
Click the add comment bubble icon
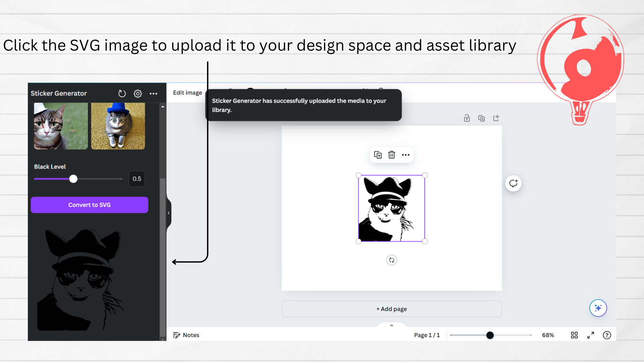pyautogui.click(x=513, y=183)
